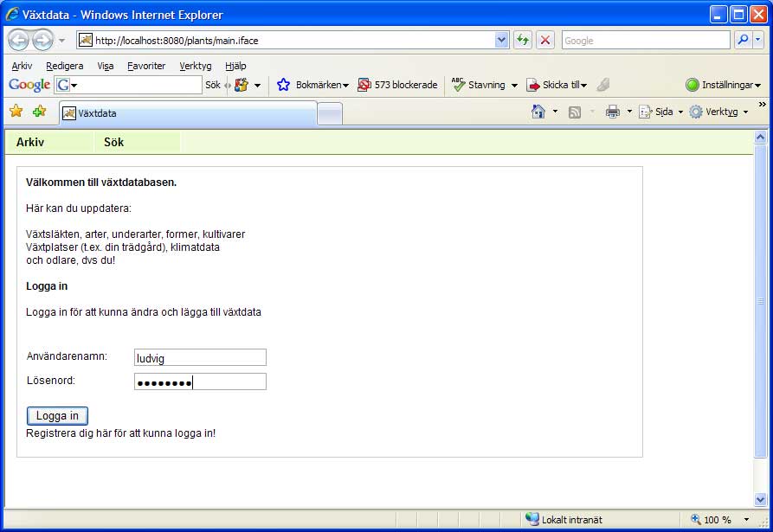The height and width of the screenshot is (532, 773).
Task: Click Lokalt intranät zone in status bar
Action: tap(564, 520)
